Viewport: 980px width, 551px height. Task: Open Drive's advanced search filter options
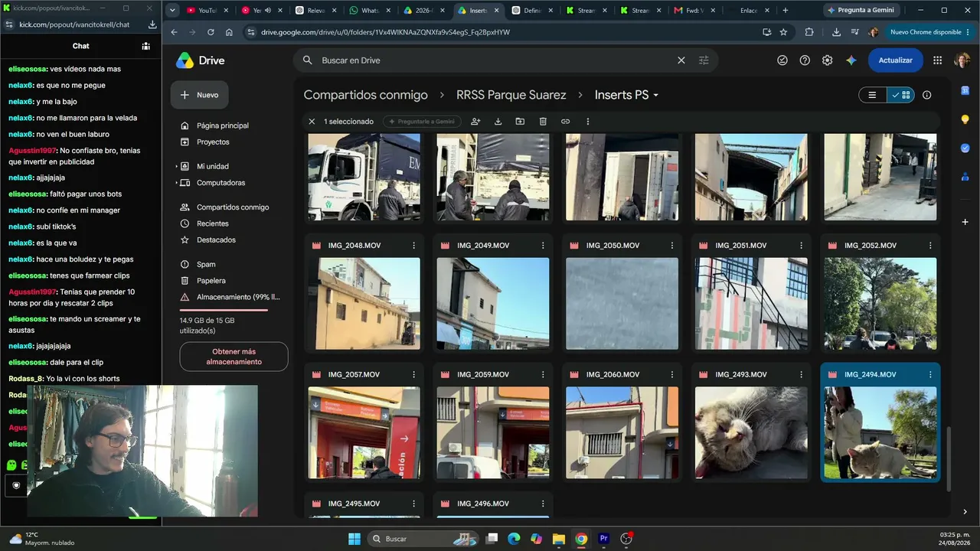coord(704,60)
